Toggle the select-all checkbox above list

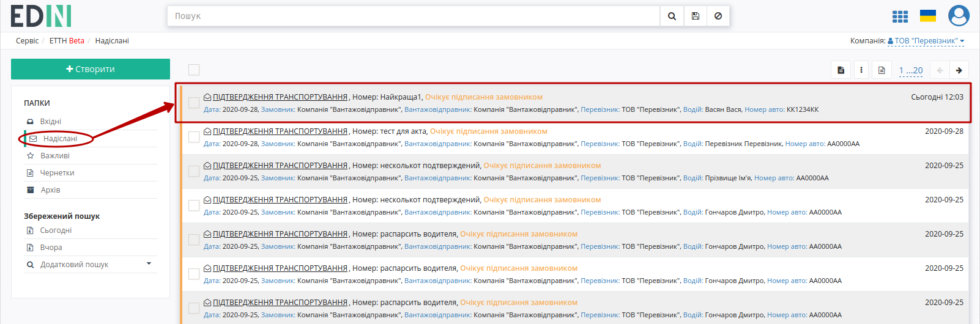[194, 70]
